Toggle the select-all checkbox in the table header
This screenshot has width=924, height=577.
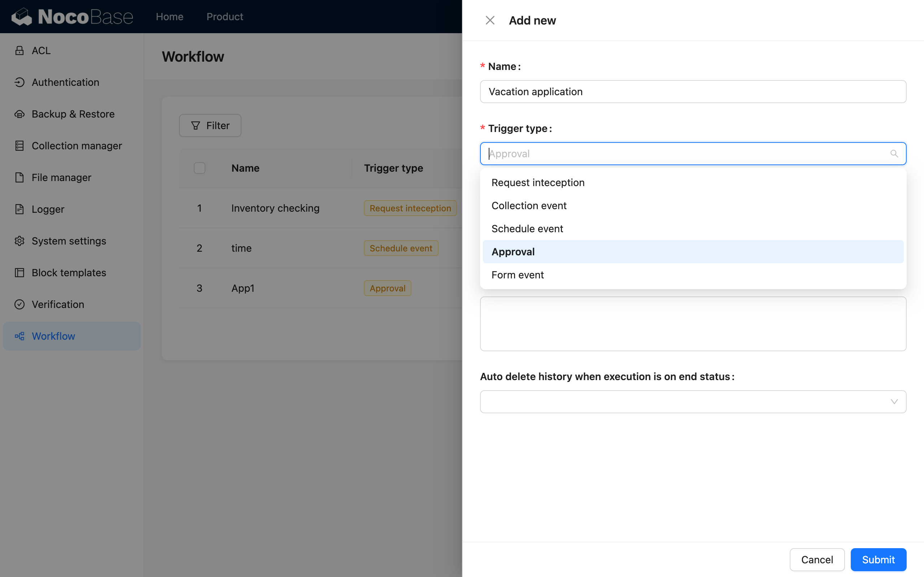click(199, 168)
